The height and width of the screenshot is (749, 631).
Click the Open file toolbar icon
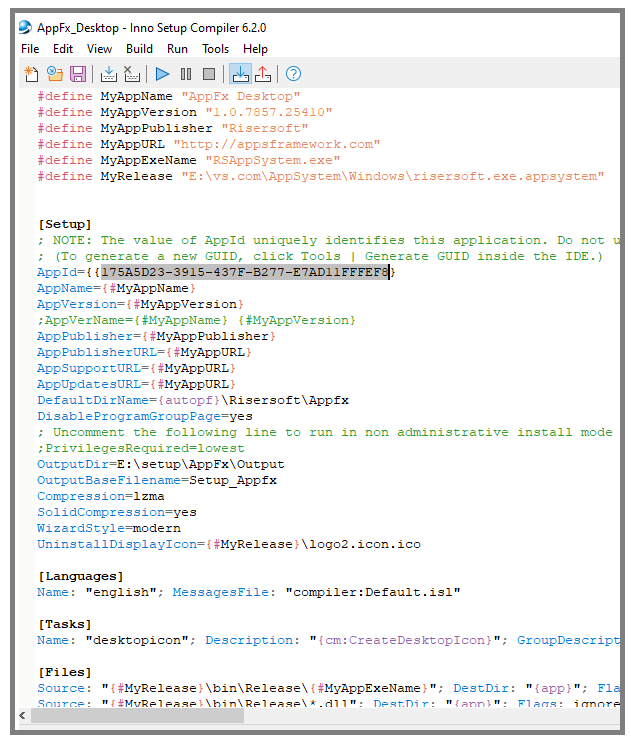55,74
